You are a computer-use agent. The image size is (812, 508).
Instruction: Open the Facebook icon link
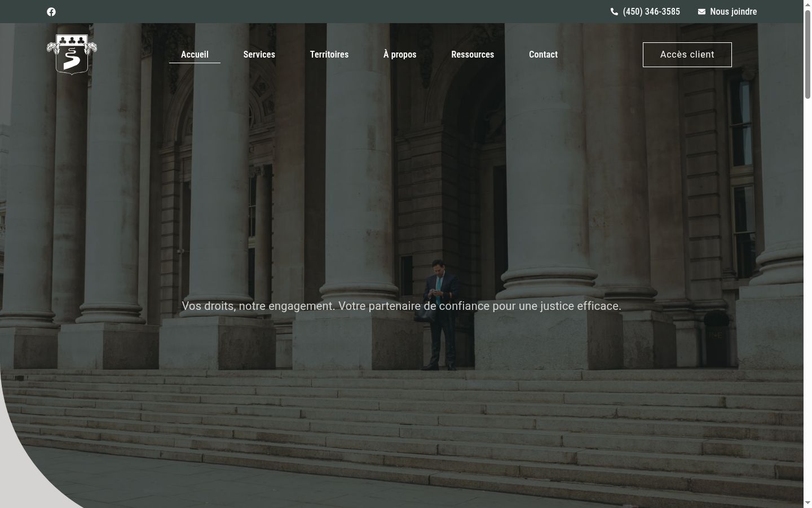tap(51, 12)
